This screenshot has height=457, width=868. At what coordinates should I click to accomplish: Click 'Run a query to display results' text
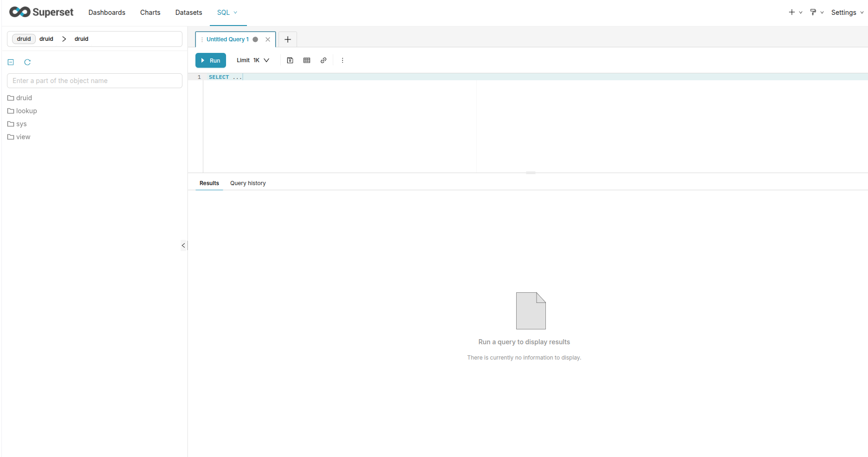tap(524, 342)
